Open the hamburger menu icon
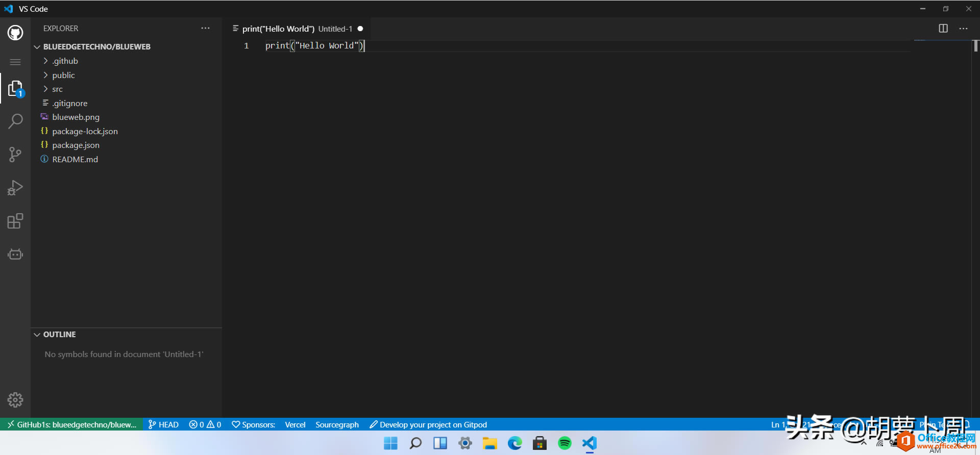 coord(15,62)
